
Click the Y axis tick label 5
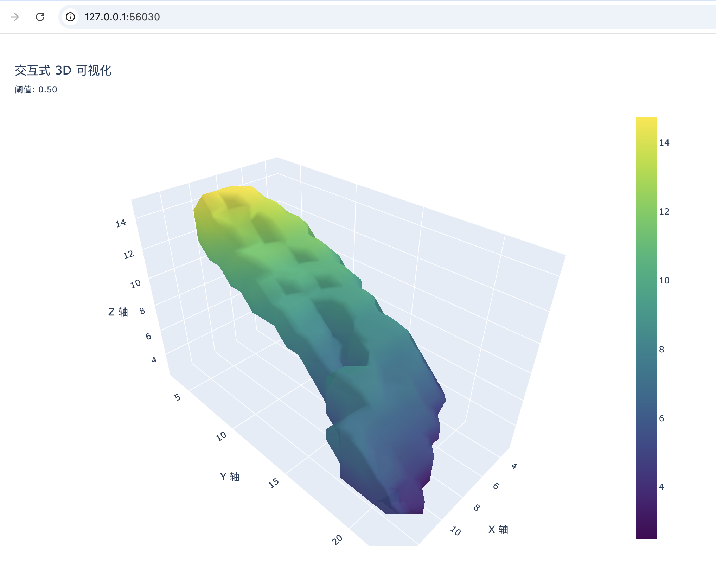pyautogui.click(x=177, y=397)
